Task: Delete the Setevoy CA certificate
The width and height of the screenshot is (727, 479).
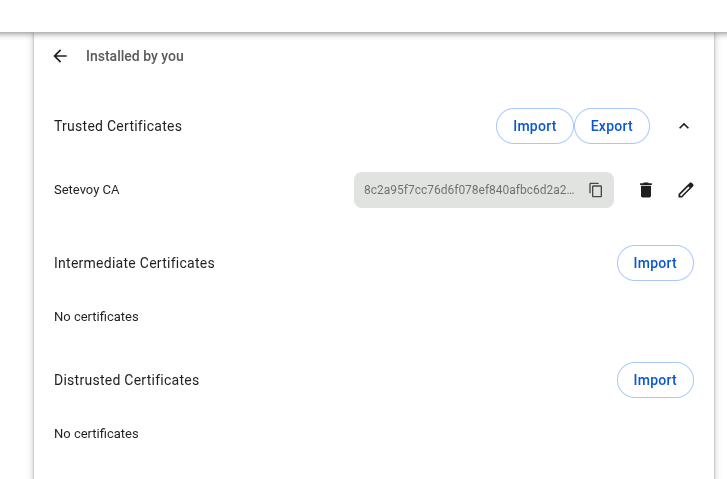Action: point(646,190)
